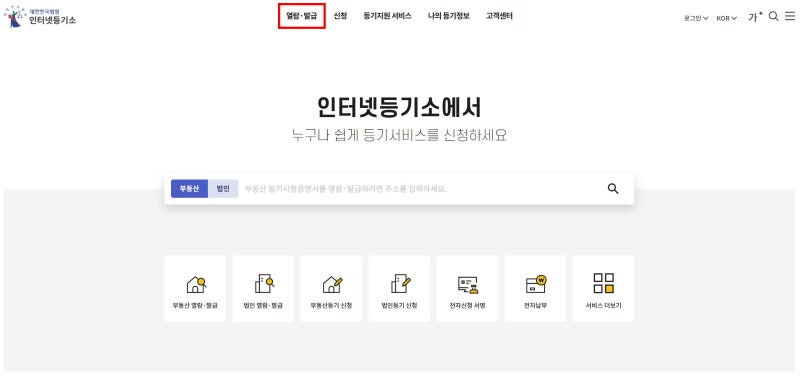Select the 부동산 search tab
Image resolution: width=800 pixels, height=377 pixels.
tap(189, 189)
